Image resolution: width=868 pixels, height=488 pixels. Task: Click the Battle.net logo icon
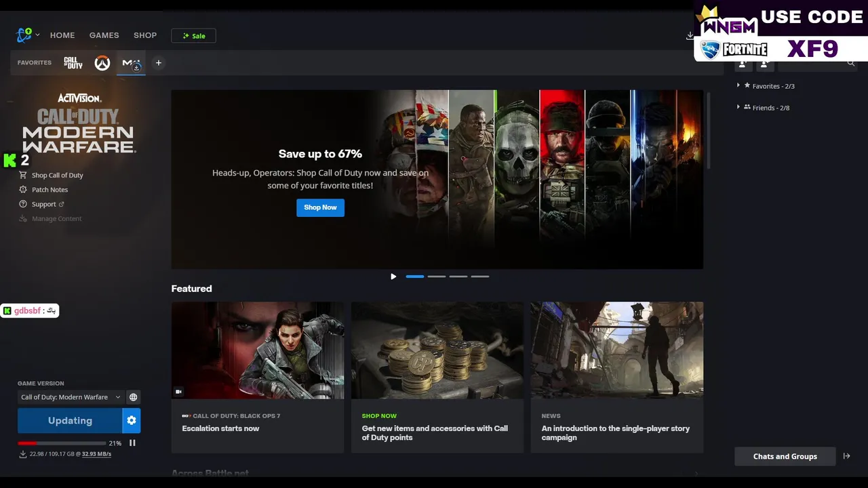[x=24, y=35]
